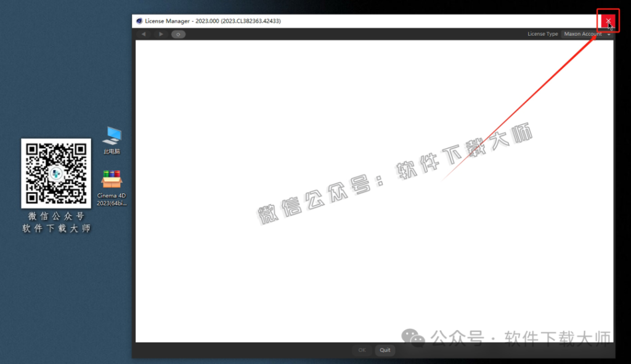
Task: Click the grayed forward button between the arrows
Action: click(x=161, y=34)
